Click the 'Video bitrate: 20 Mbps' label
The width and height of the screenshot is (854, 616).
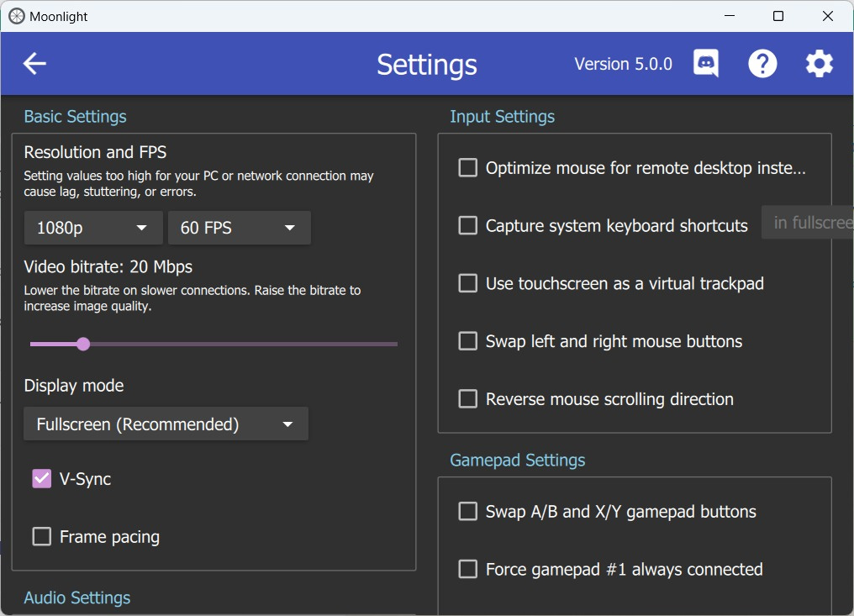[x=108, y=267]
